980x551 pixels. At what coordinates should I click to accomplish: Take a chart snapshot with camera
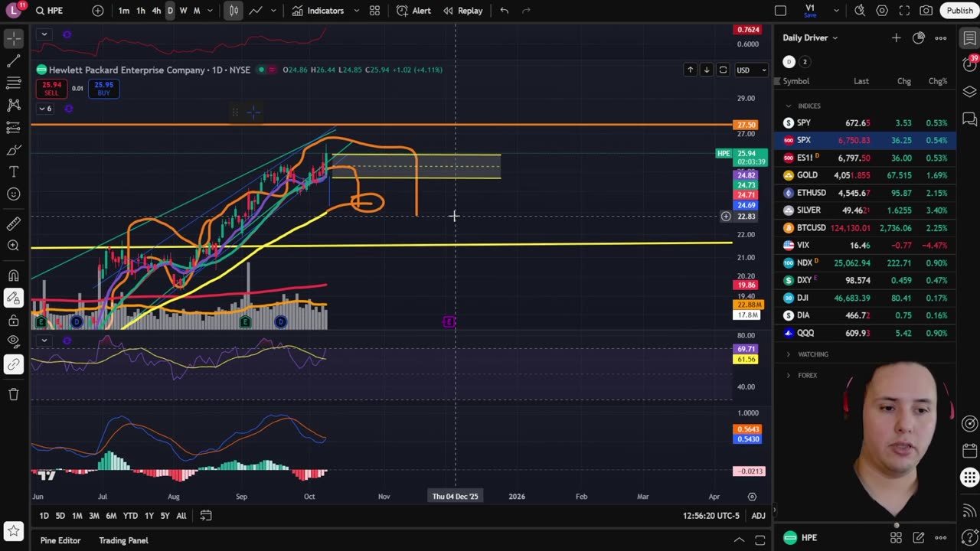(926, 11)
